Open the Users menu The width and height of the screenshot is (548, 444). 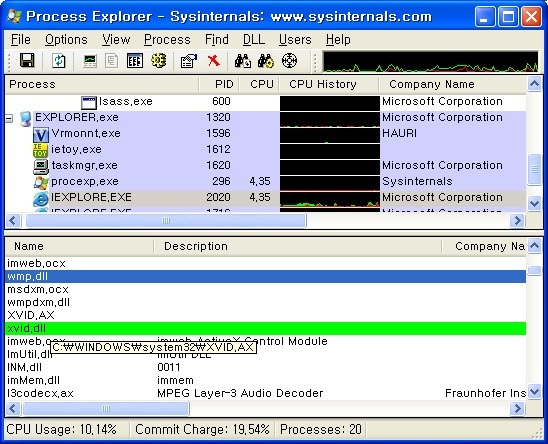[x=295, y=40]
